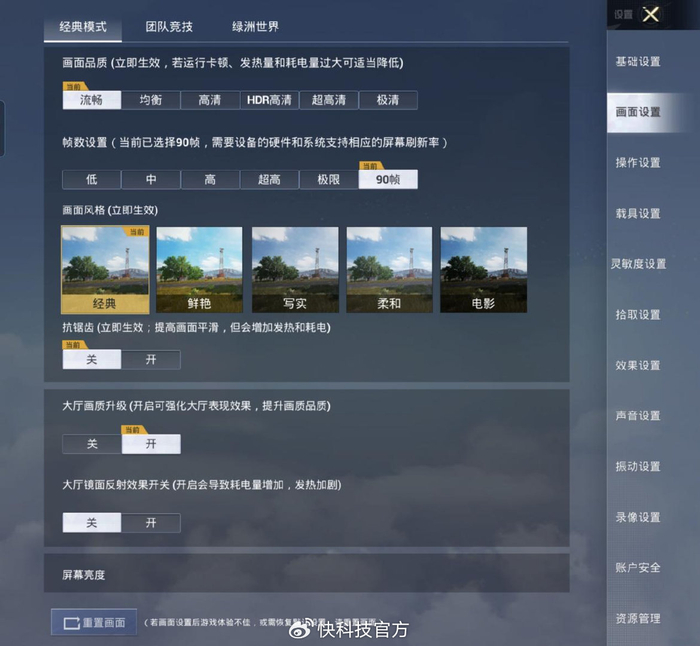Choose 鲜艳 picture style thumbnail
This screenshot has height=646, width=700.
pos(199,270)
